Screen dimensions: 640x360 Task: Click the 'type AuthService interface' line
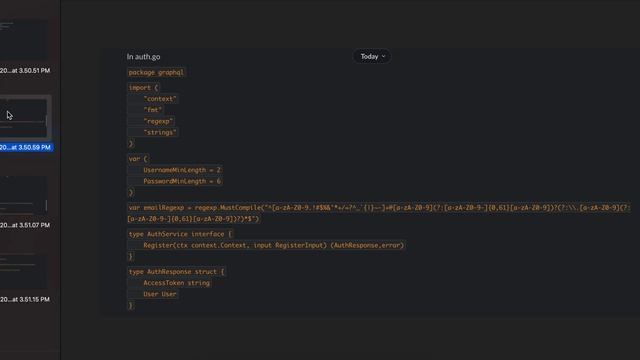pos(180,234)
